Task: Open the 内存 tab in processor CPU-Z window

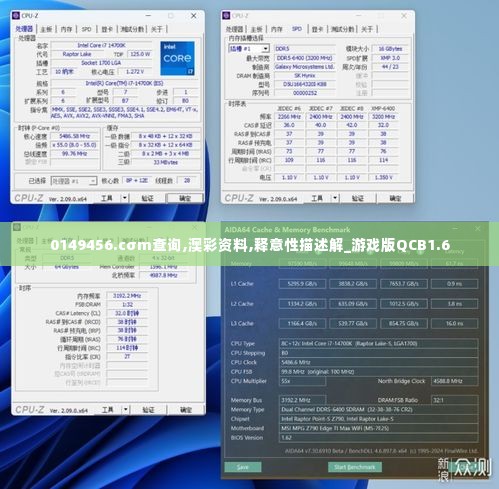Action: pyautogui.click(x=66, y=29)
